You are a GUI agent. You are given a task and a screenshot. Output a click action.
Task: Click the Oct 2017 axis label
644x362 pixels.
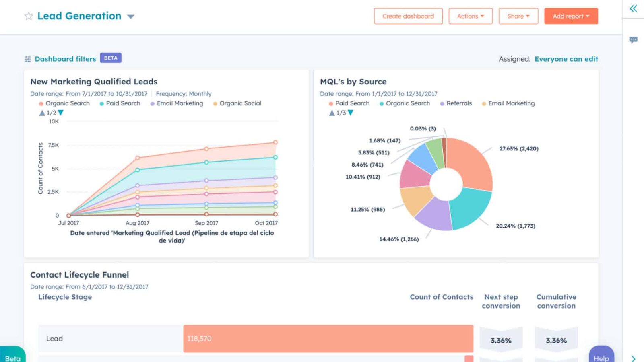click(x=266, y=223)
